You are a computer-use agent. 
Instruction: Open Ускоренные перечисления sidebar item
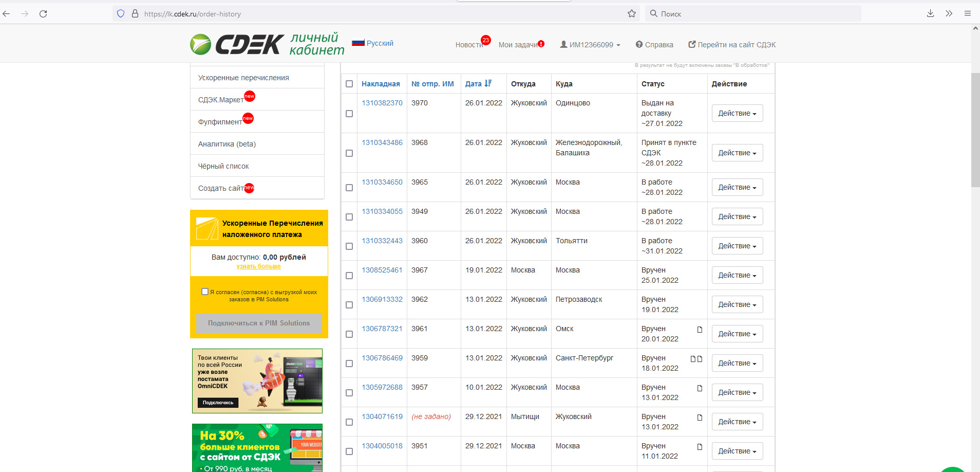[x=257, y=78]
